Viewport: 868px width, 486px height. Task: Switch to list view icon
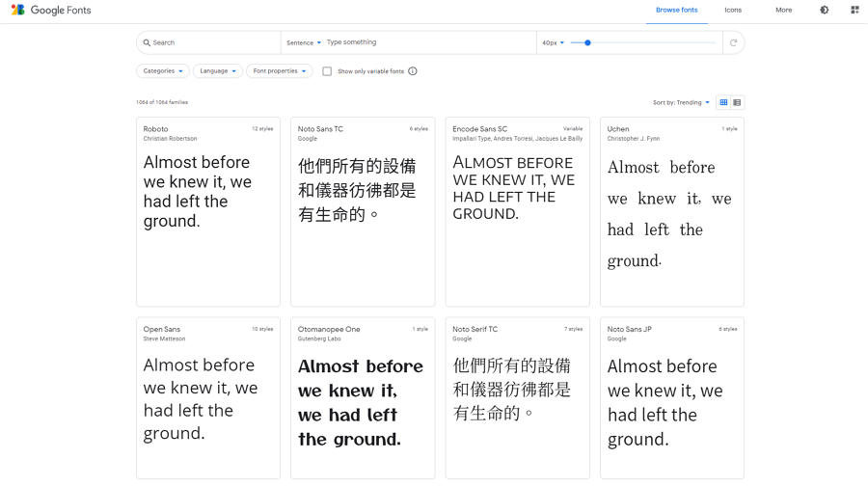[x=737, y=102]
